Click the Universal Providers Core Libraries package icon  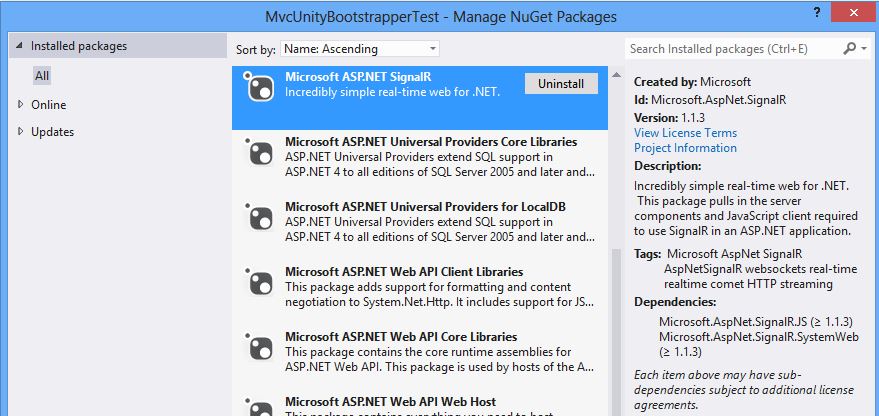(260, 153)
